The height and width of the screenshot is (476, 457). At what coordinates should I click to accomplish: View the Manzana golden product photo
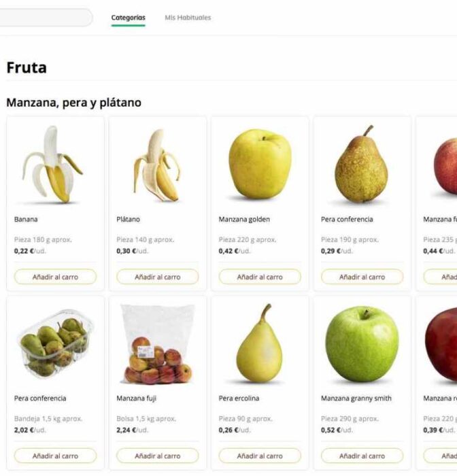pyautogui.click(x=260, y=164)
